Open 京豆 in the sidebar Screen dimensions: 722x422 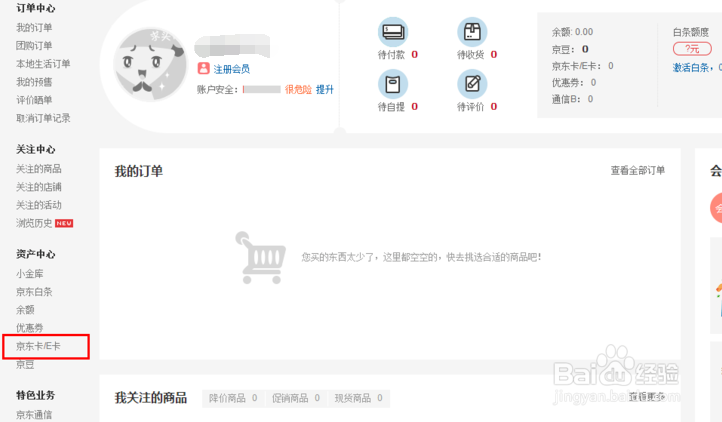tap(25, 364)
